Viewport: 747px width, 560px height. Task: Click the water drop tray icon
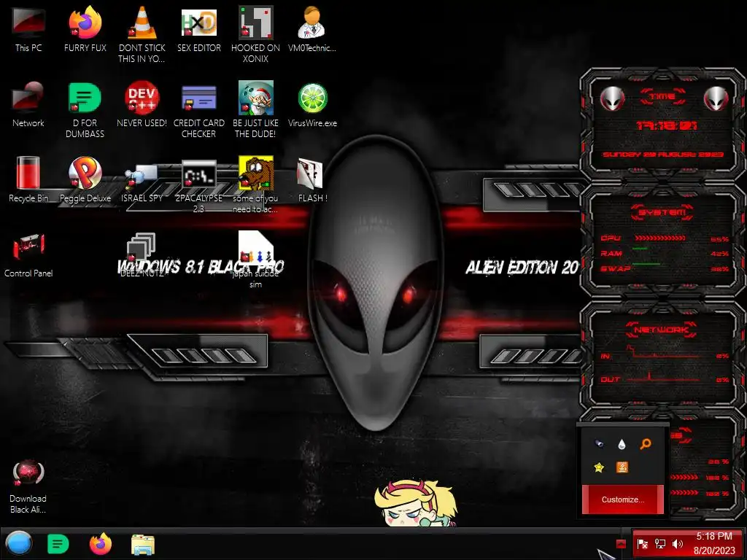(x=622, y=444)
